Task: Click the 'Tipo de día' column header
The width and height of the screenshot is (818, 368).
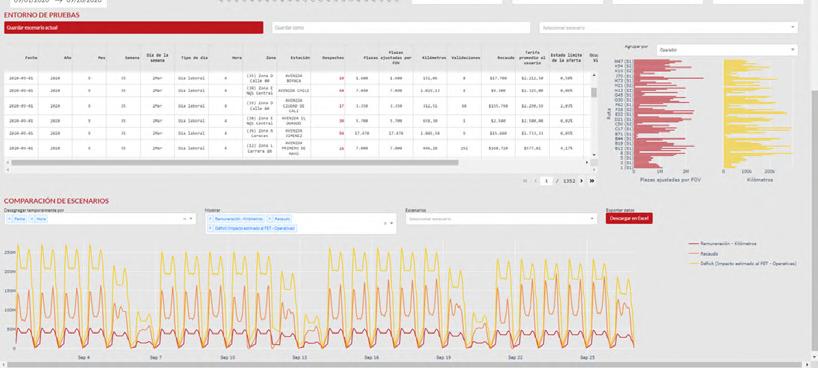Action: tap(191, 58)
